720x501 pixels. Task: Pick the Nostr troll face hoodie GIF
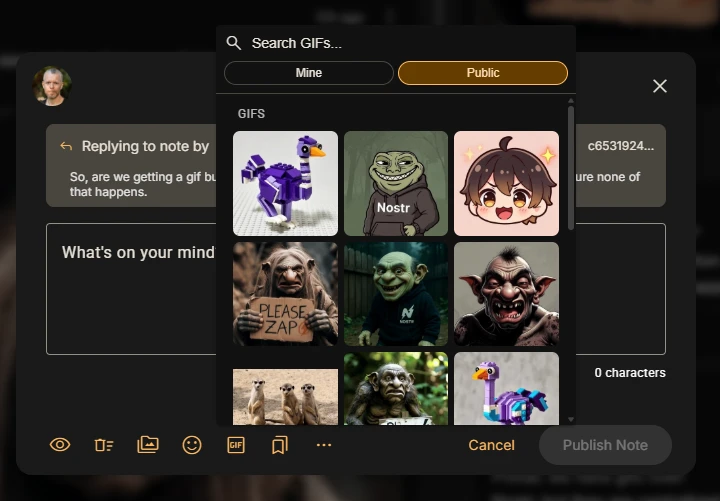pos(396,184)
